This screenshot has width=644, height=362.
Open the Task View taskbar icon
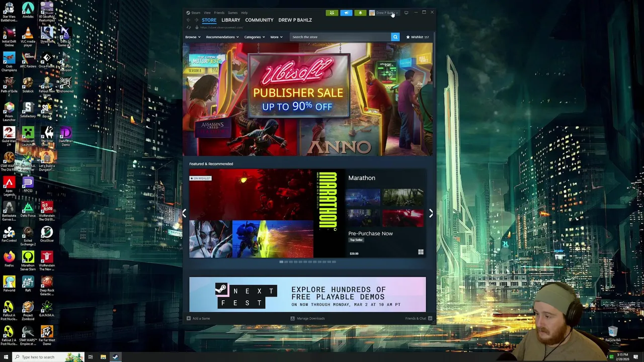point(91,357)
